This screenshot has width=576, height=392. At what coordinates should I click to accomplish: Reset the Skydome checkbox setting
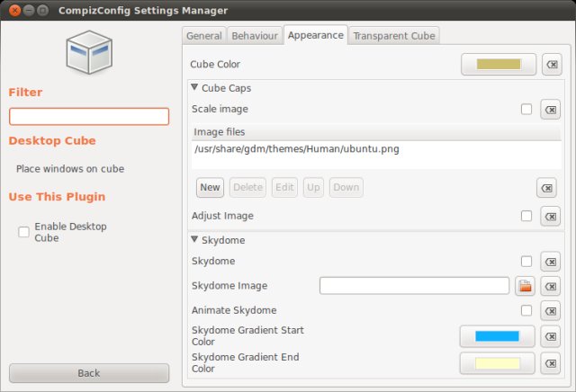coord(550,262)
